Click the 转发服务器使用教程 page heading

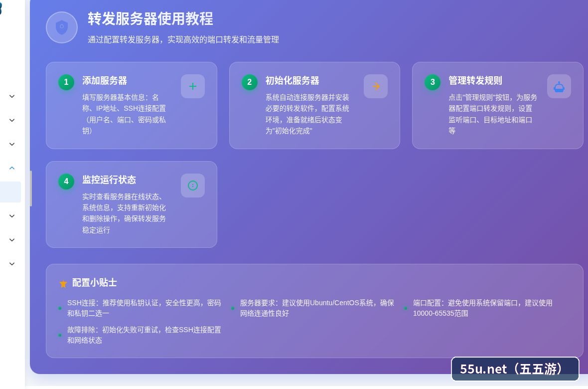click(150, 19)
